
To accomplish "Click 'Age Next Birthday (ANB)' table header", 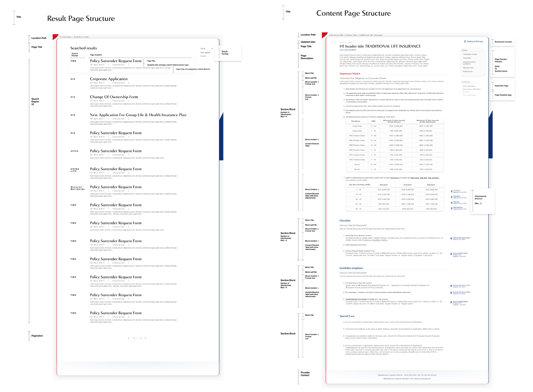I will pos(359,185).
